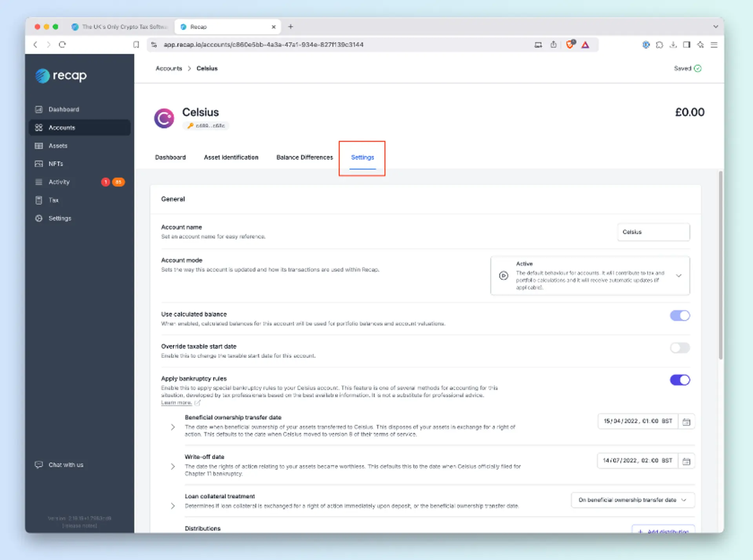Screen dimensions: 753x560
Task: Expand the Write-off date details chevron
Action: [x=173, y=466]
